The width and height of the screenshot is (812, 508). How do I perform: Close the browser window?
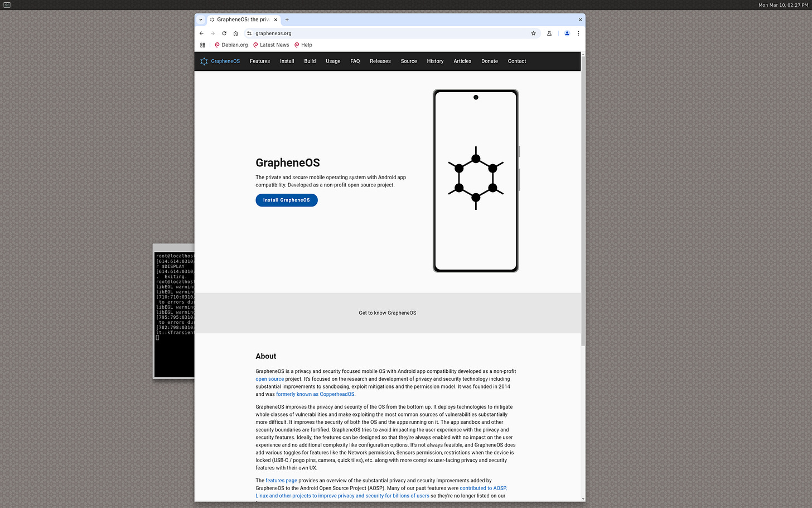(x=580, y=20)
